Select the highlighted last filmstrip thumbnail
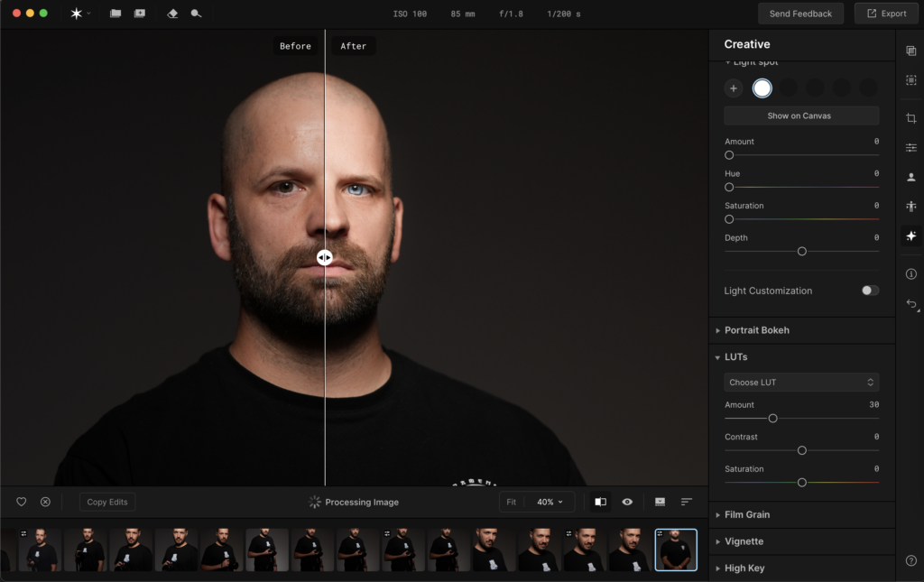This screenshot has height=582, width=924. tap(676, 550)
